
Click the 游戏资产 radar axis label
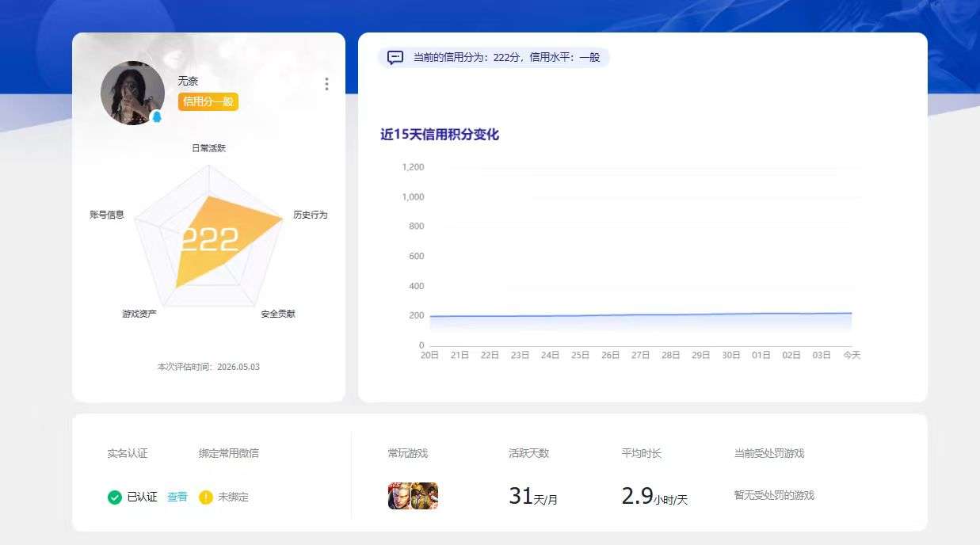tap(139, 314)
